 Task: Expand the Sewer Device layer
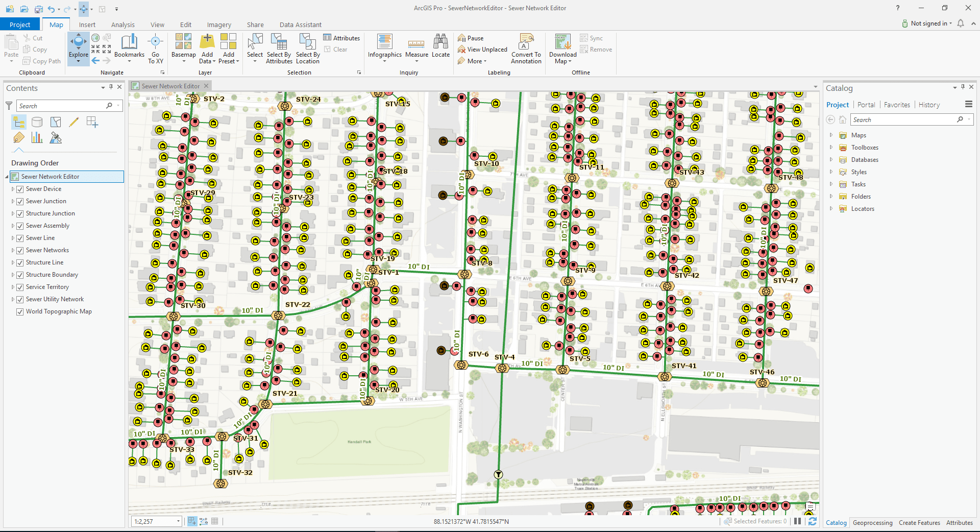click(13, 189)
